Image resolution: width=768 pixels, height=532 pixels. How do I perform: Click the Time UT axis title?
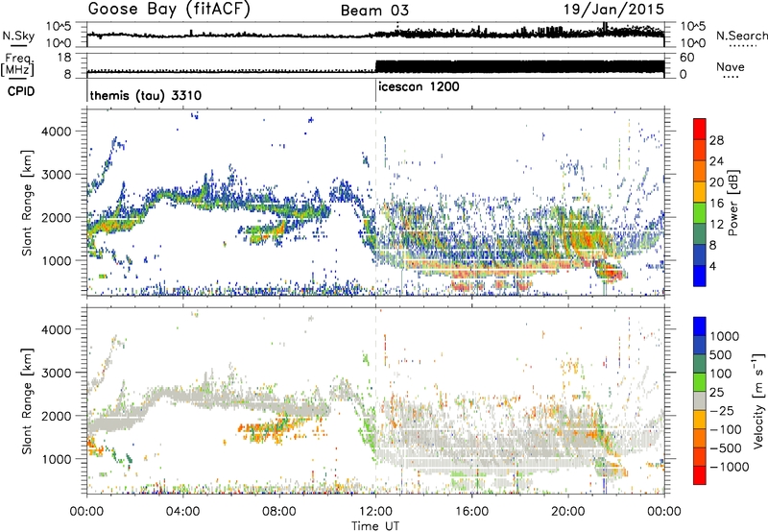pos(375,526)
